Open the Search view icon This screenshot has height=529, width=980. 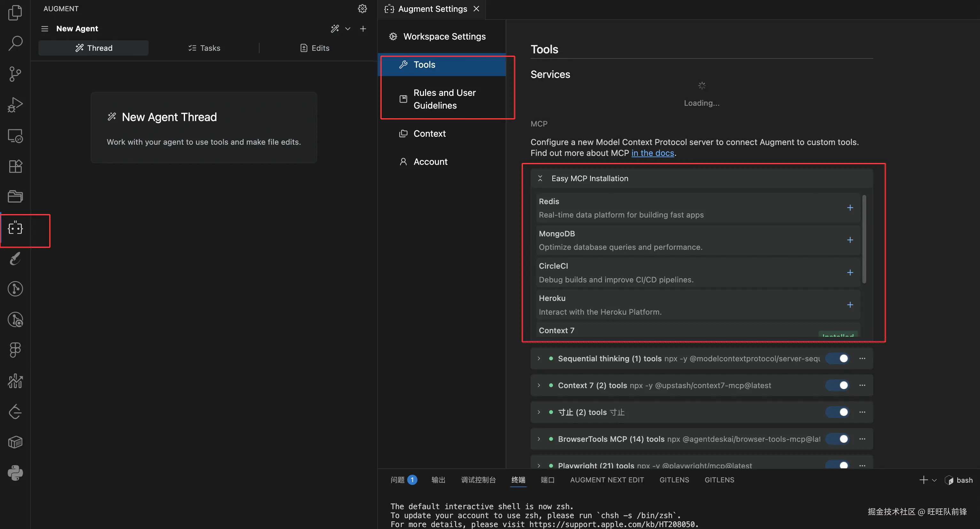[15, 43]
